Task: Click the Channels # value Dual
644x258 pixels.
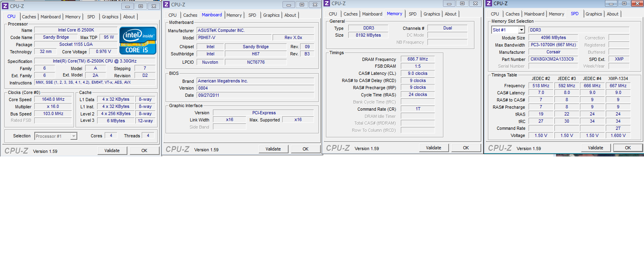Action: click(x=447, y=28)
